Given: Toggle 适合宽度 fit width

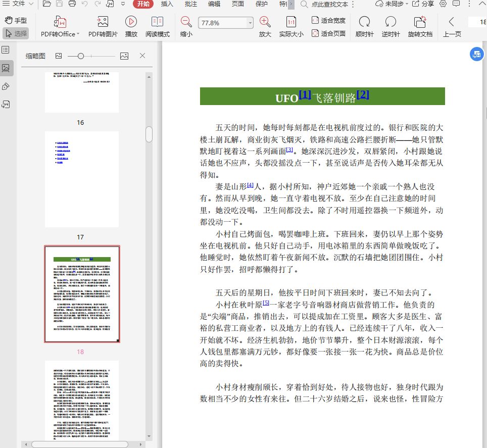Looking at the screenshot, I should point(329,21).
